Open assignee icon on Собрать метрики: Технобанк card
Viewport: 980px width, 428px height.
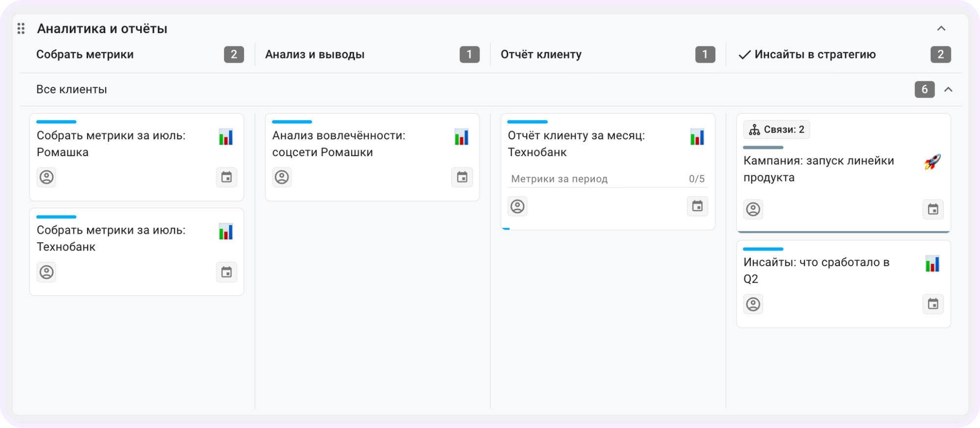click(x=47, y=272)
